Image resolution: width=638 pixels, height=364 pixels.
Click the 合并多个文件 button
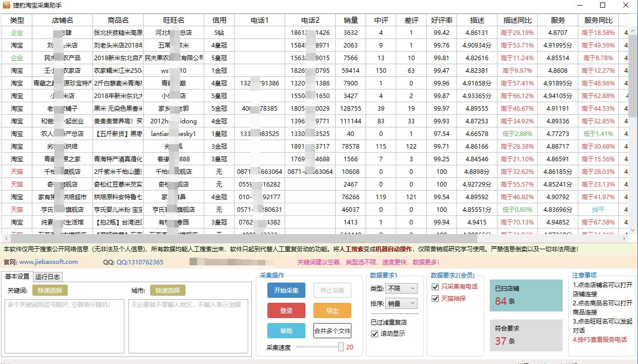click(332, 331)
